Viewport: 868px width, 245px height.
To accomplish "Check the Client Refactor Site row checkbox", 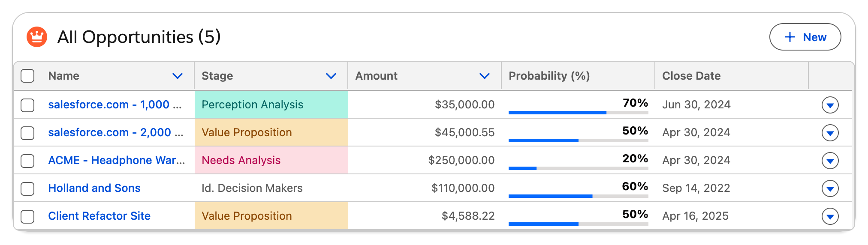I will tap(28, 216).
